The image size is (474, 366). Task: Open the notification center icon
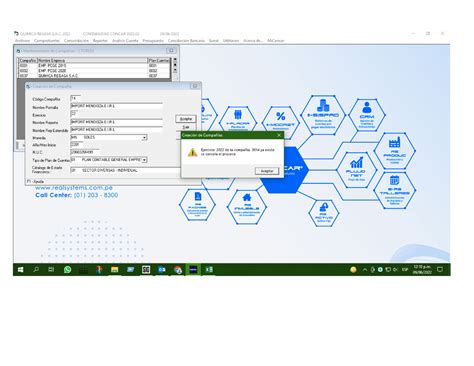pyautogui.click(x=440, y=269)
